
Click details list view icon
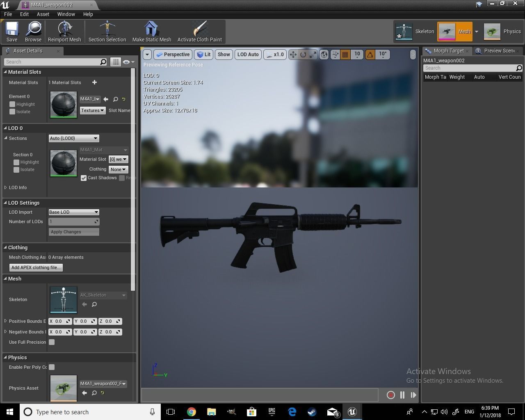pyautogui.click(x=116, y=62)
